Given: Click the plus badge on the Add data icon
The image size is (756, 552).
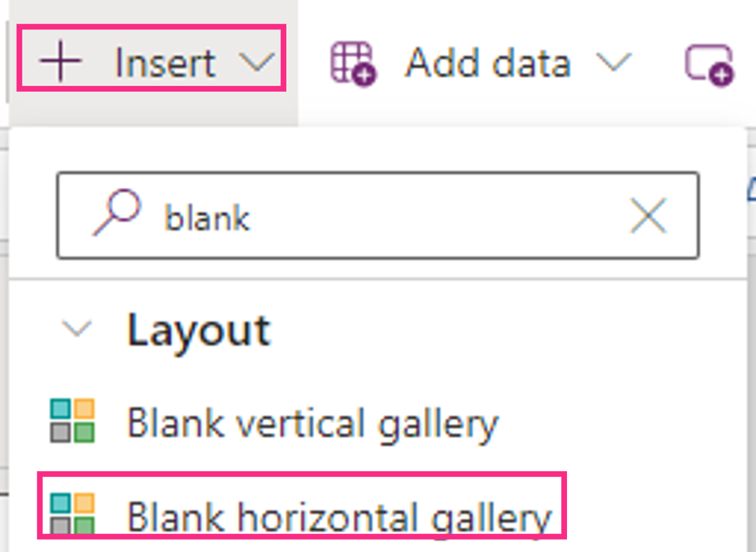Looking at the screenshot, I should tap(365, 74).
